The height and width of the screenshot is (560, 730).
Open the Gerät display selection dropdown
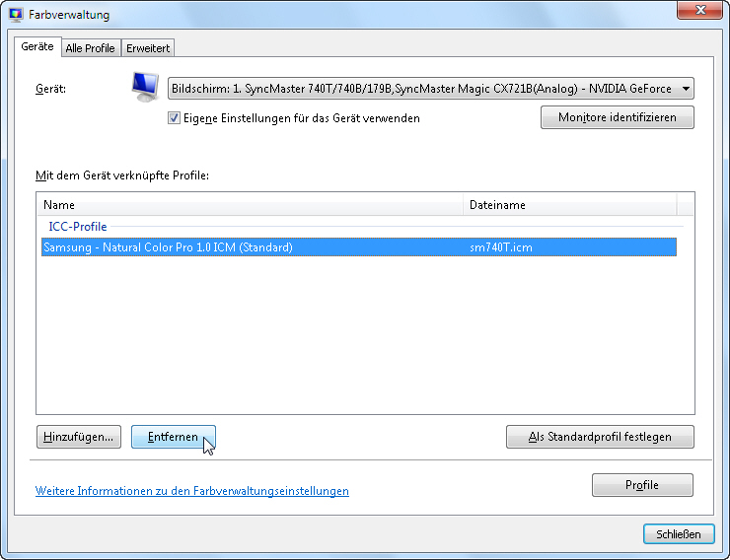tap(430, 89)
